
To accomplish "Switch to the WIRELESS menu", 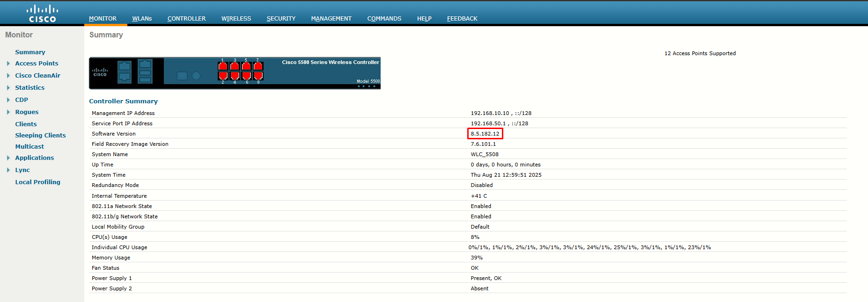I will 236,19.
